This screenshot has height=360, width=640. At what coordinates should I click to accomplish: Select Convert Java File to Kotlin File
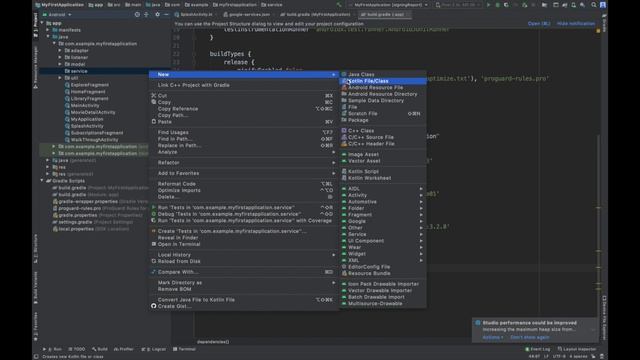(x=243, y=300)
